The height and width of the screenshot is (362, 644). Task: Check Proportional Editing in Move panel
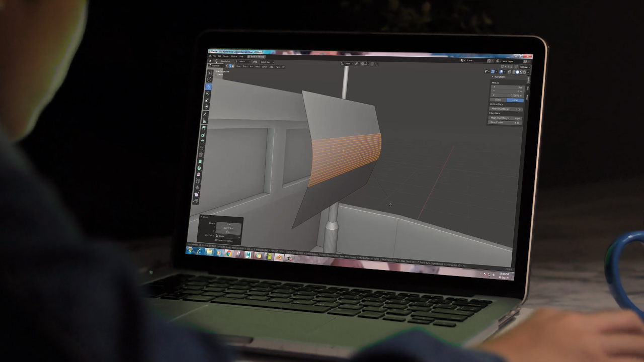pos(216,240)
